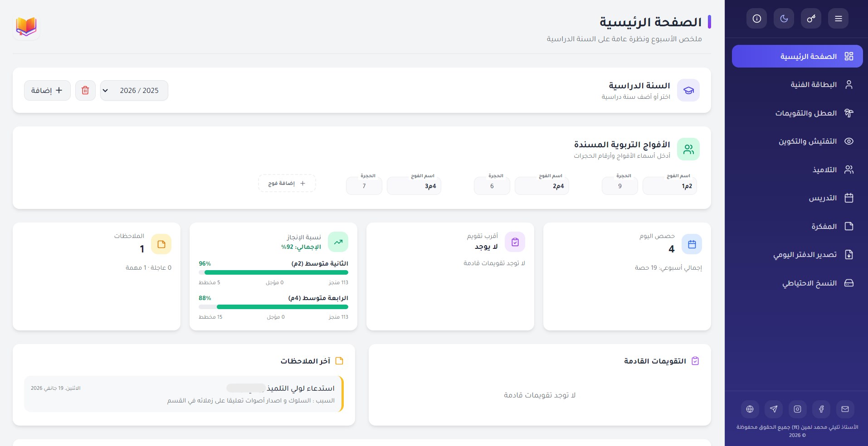Open the استدعاء لولي التلميذ note entry
The height and width of the screenshot is (446, 868).
[184, 394]
